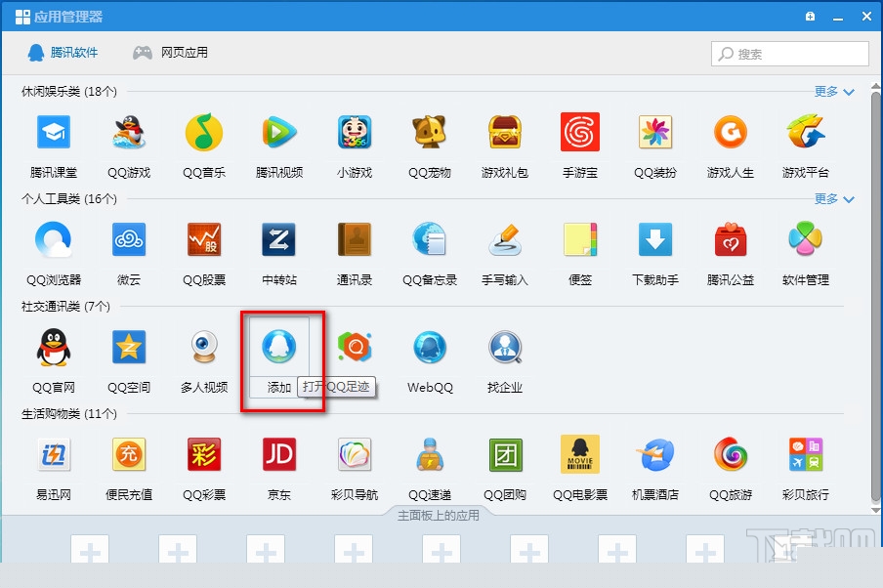Click the 生活购物类 (11个) heading
This screenshot has height=588, width=883.
pyautogui.click(x=69, y=414)
